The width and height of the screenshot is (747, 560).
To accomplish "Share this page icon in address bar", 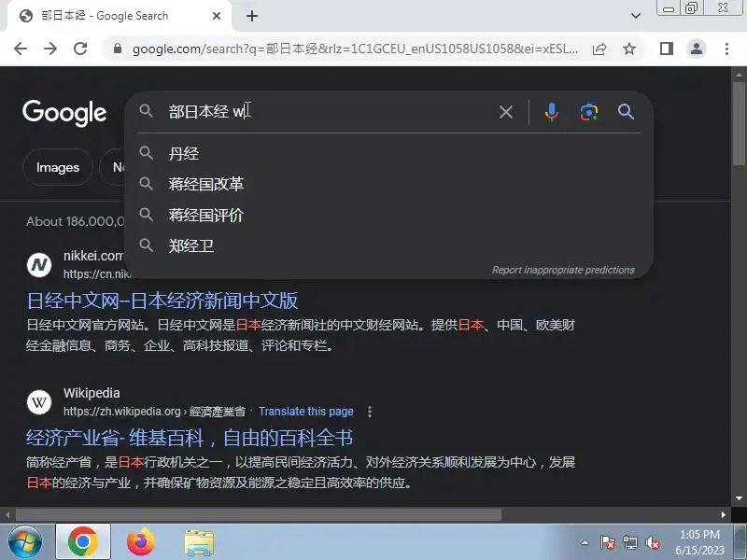I will (599, 49).
